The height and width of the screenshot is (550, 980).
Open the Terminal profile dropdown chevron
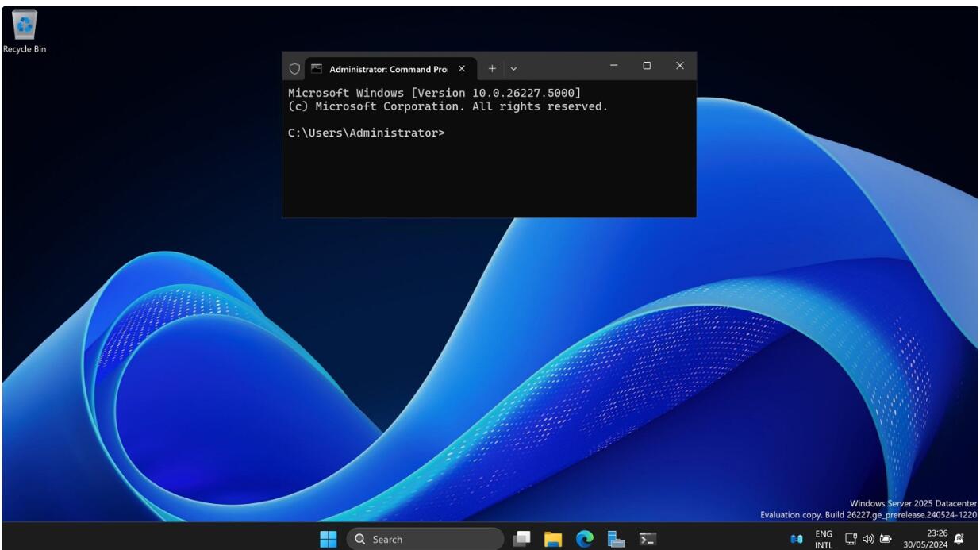click(513, 67)
